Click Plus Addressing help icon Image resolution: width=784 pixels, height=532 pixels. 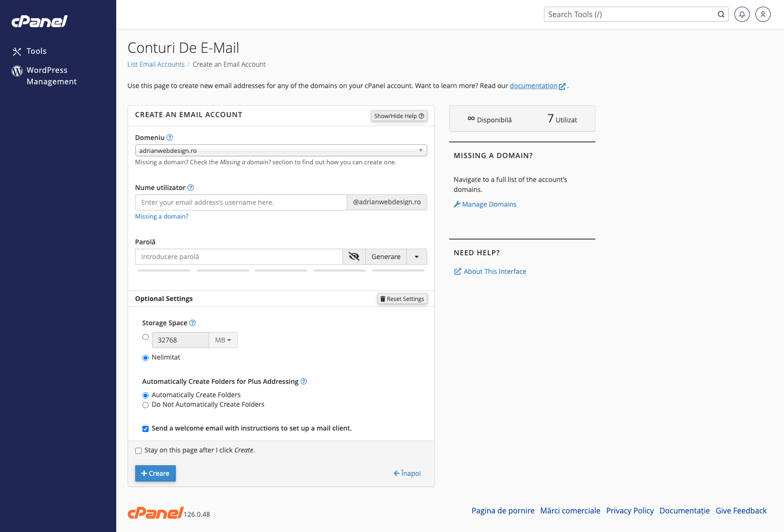coord(304,381)
